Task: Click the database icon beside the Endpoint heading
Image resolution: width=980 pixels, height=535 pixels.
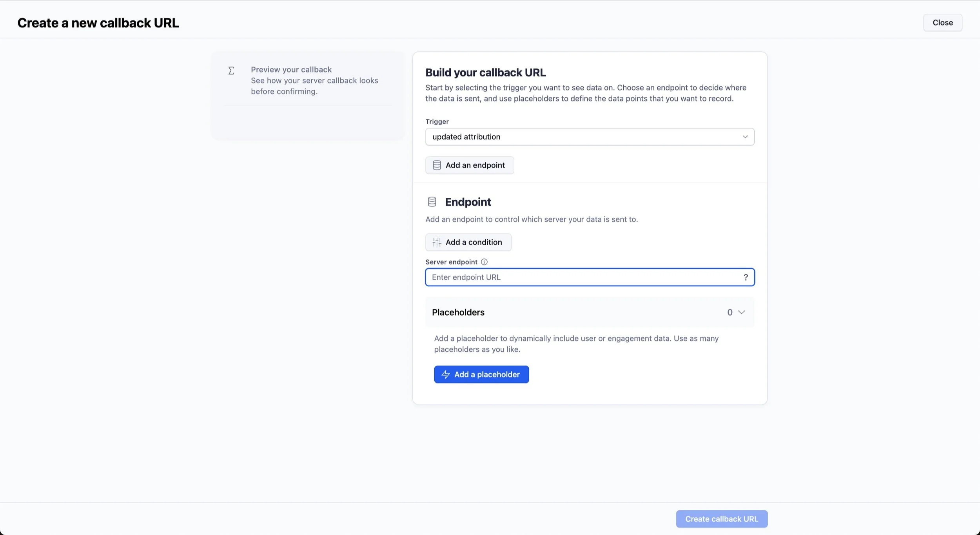Action: (x=432, y=202)
